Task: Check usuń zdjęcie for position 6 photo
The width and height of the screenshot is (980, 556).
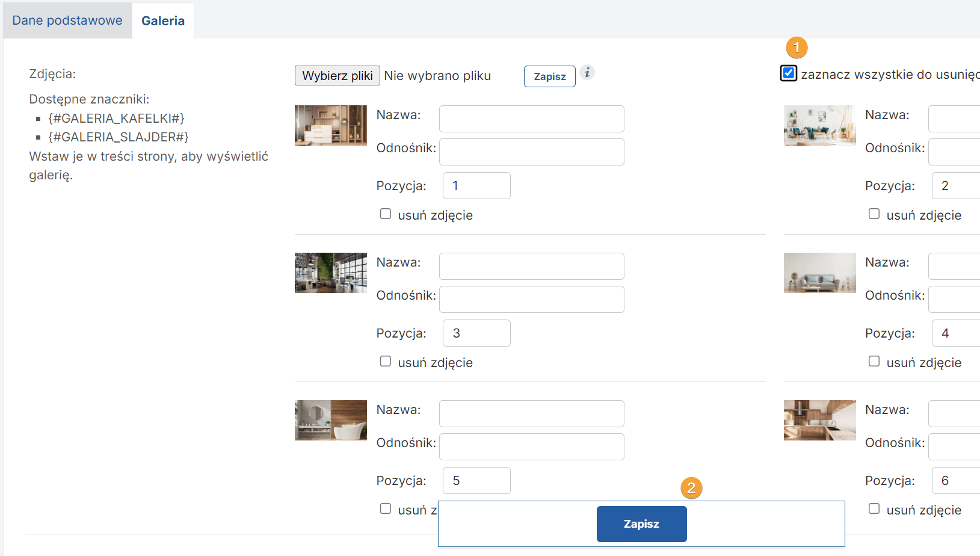Action: click(x=874, y=508)
